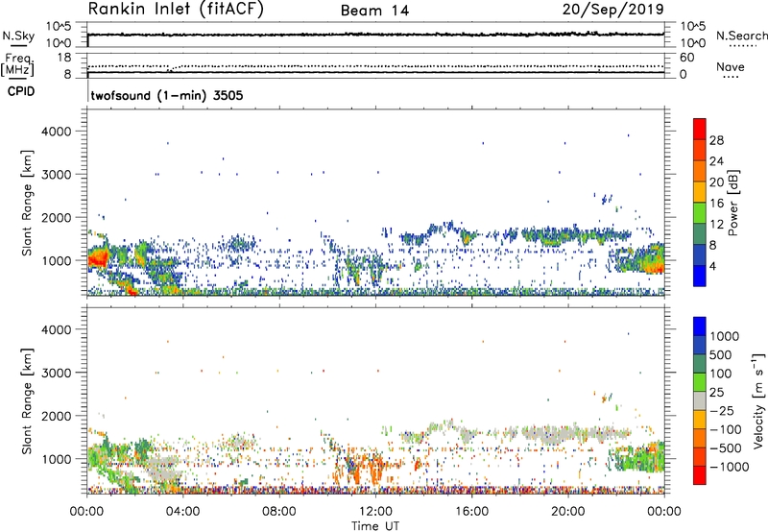Click the "Nave" legend label
The image size is (768, 532).
pos(730,67)
